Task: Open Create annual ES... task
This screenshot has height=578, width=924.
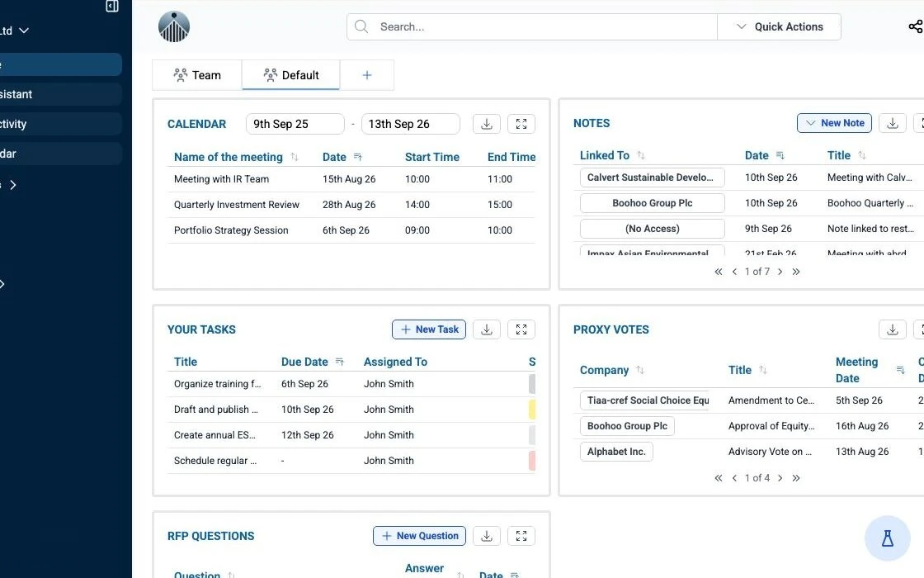Action: [214, 435]
